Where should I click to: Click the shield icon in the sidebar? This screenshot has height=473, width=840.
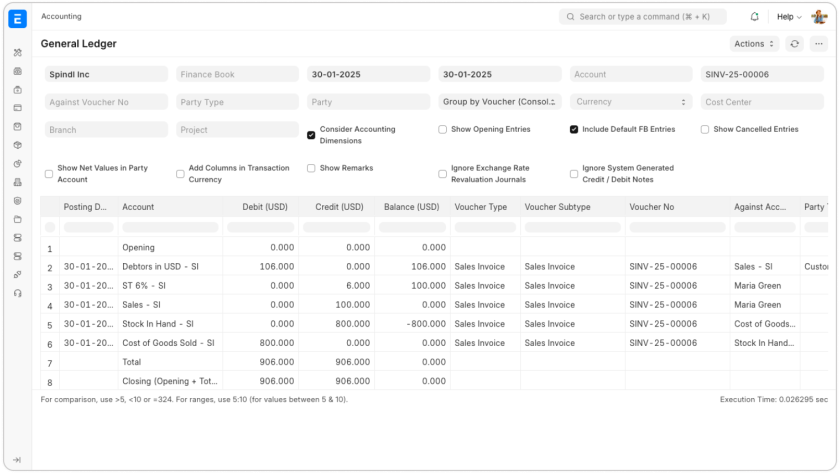17,200
